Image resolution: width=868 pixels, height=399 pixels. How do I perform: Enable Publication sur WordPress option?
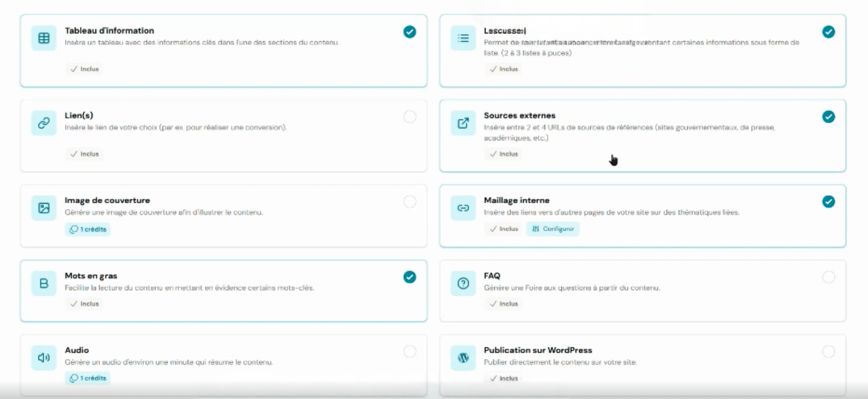pyautogui.click(x=828, y=351)
